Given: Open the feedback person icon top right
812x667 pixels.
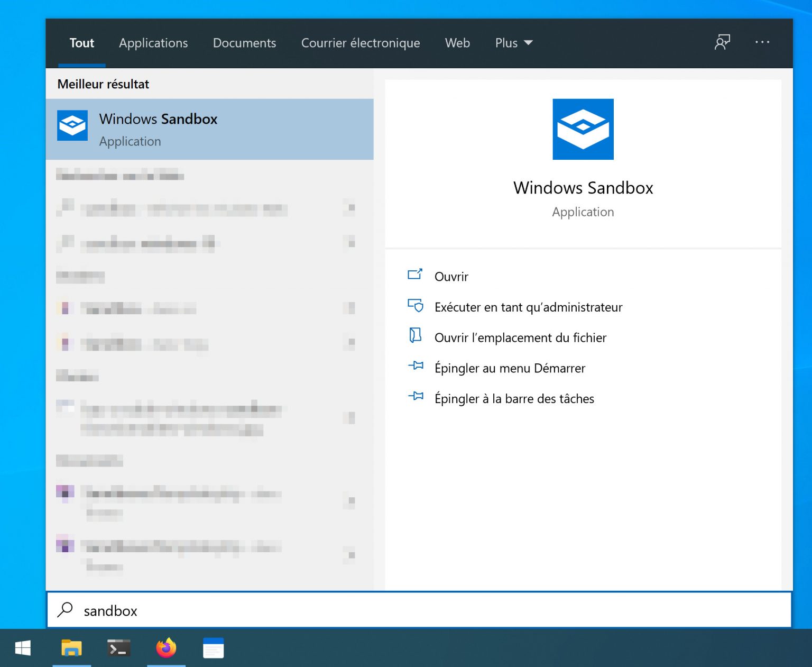Looking at the screenshot, I should point(722,42).
